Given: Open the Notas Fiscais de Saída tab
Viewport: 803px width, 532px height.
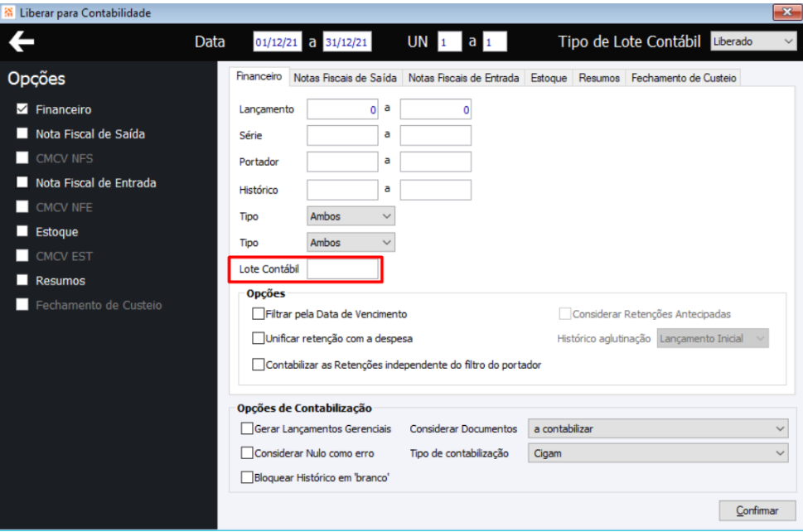Looking at the screenshot, I should pos(346,78).
